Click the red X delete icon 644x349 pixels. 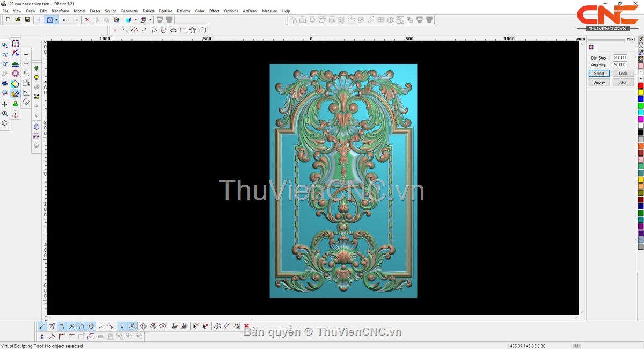click(x=87, y=20)
